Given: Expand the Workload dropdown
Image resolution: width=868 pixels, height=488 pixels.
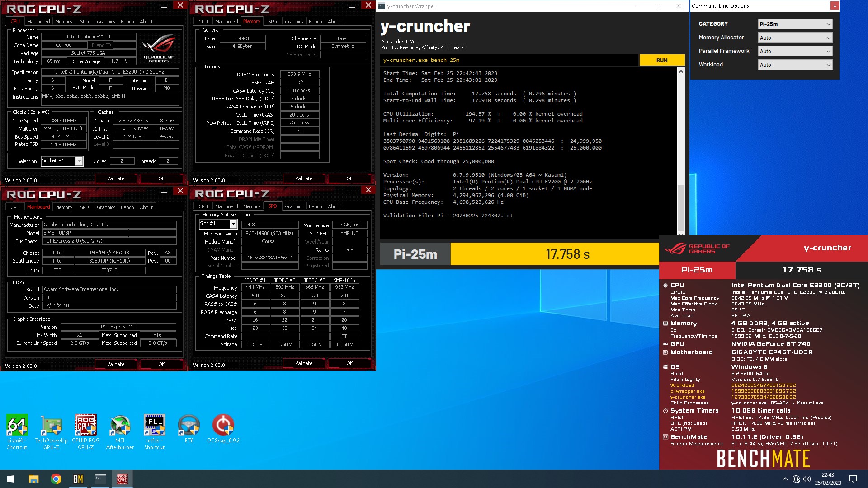Looking at the screenshot, I should point(795,65).
